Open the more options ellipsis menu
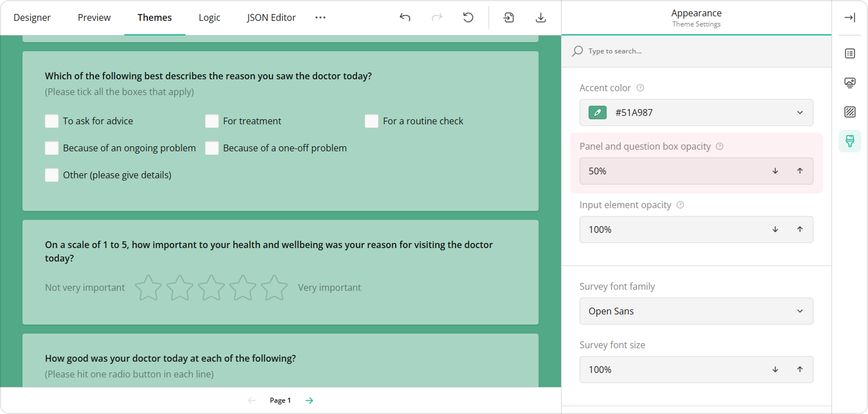 320,17
